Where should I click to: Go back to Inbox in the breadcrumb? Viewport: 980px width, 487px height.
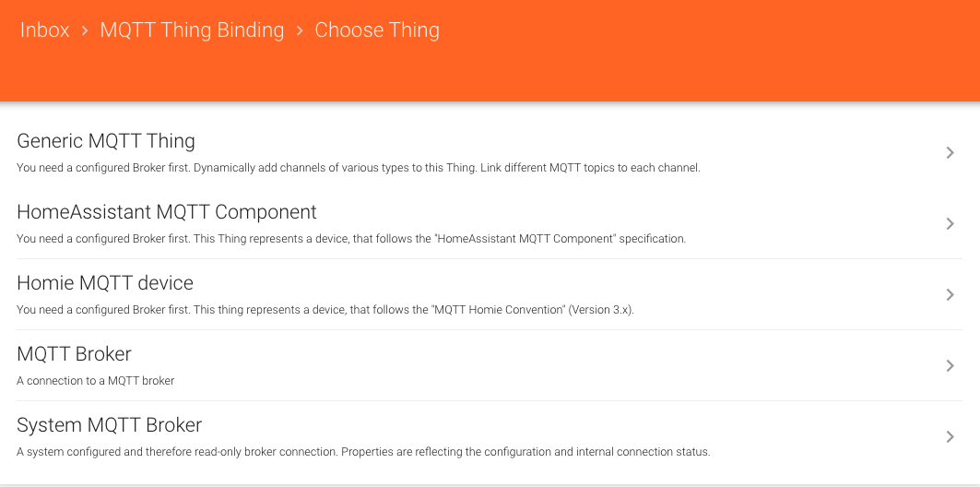pos(45,30)
